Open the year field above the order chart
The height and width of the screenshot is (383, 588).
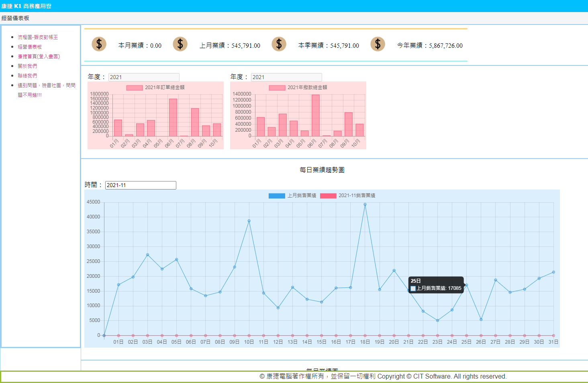coord(144,77)
